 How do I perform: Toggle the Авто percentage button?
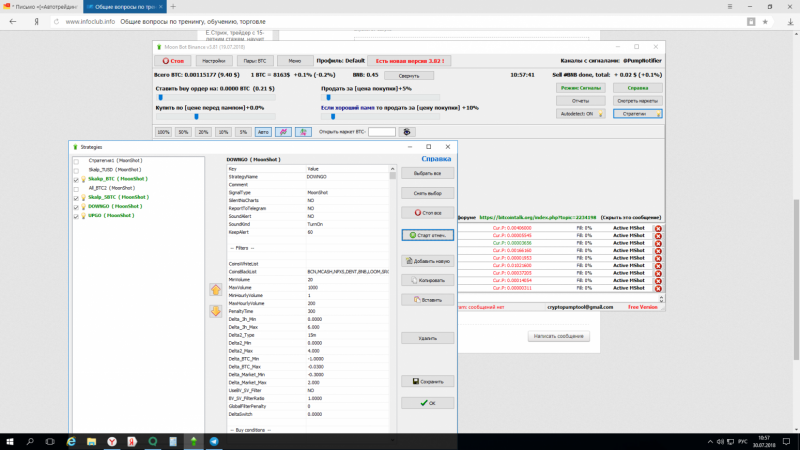tap(263, 132)
